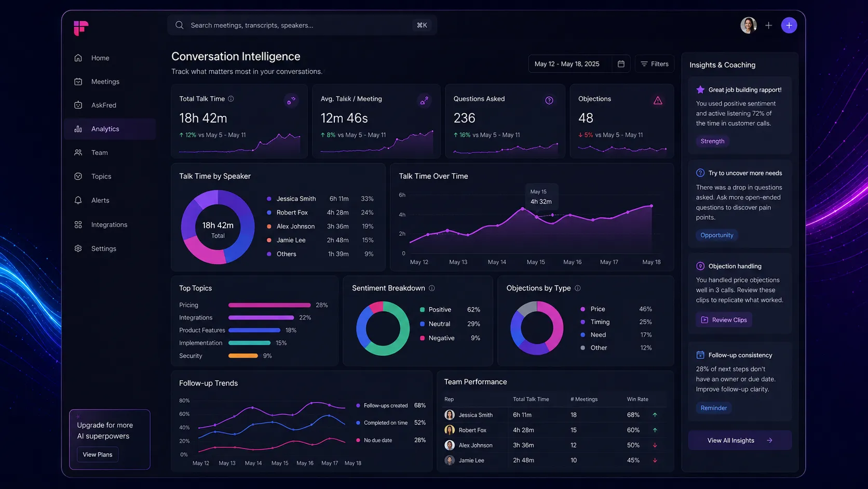This screenshot has width=868, height=489.
Task: Click Sentiment Breakdown info icon
Action: (431, 288)
